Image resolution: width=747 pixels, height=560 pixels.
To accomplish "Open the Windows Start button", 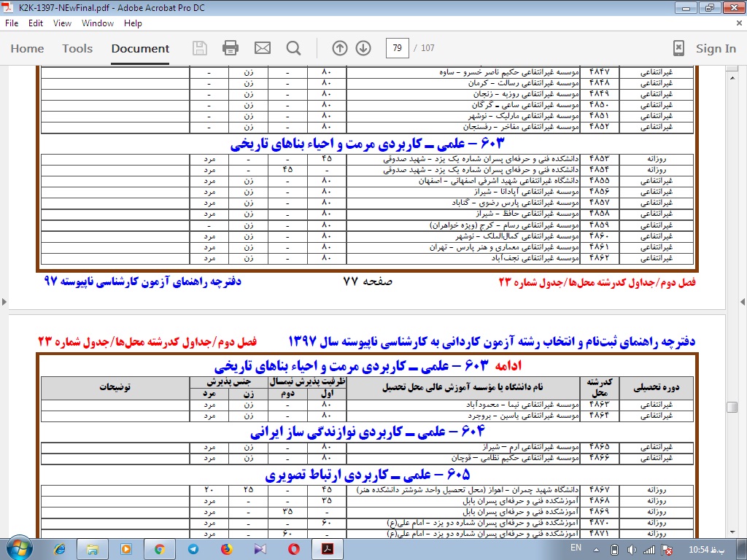I will pos(19,549).
